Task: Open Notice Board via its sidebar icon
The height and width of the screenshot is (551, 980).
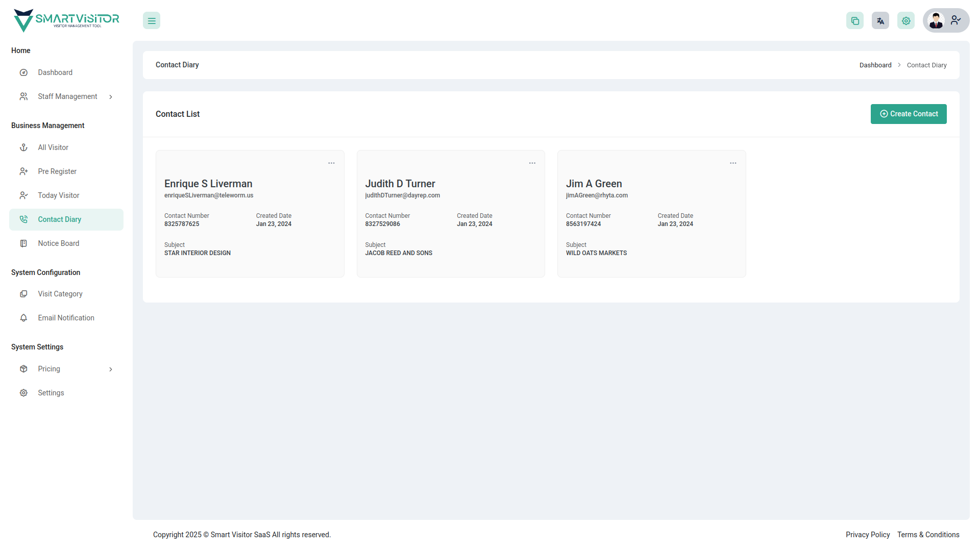Action: [x=23, y=243]
